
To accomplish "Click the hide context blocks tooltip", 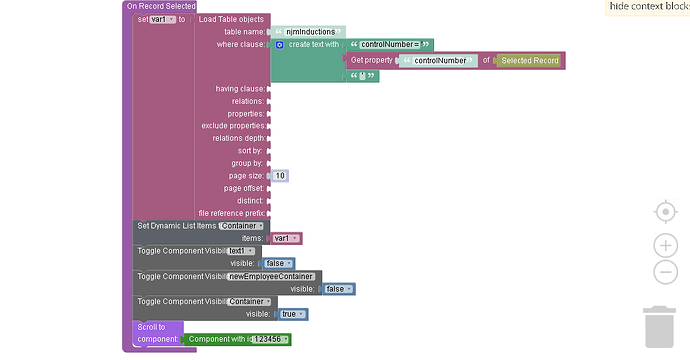I will (x=648, y=7).
